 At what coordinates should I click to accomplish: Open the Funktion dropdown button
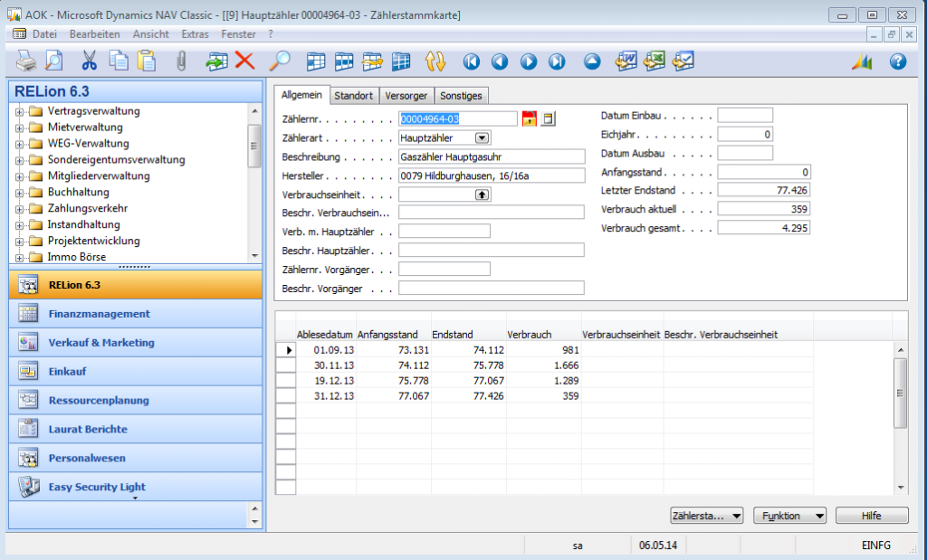pyautogui.click(x=789, y=516)
